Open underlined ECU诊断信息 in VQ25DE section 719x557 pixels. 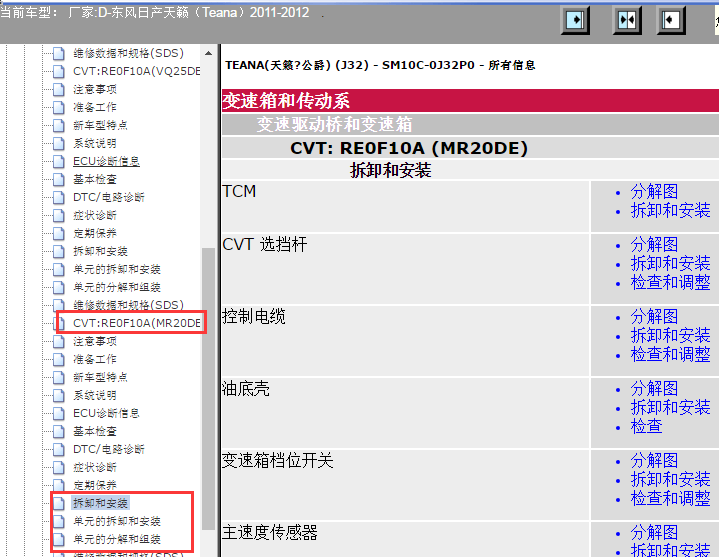tap(106, 161)
